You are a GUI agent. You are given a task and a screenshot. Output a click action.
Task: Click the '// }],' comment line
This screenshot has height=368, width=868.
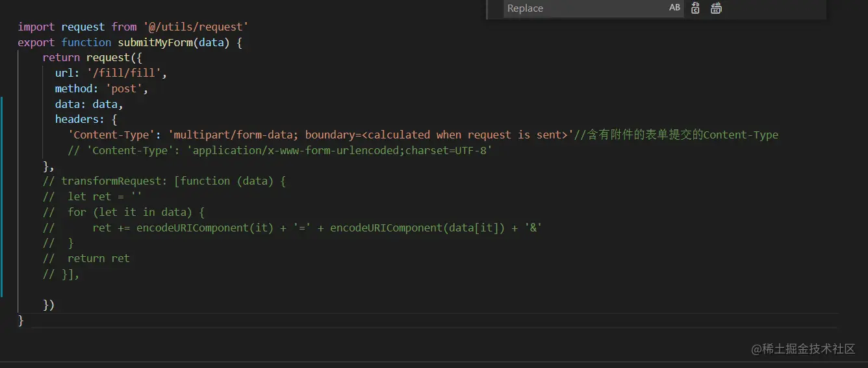point(61,274)
